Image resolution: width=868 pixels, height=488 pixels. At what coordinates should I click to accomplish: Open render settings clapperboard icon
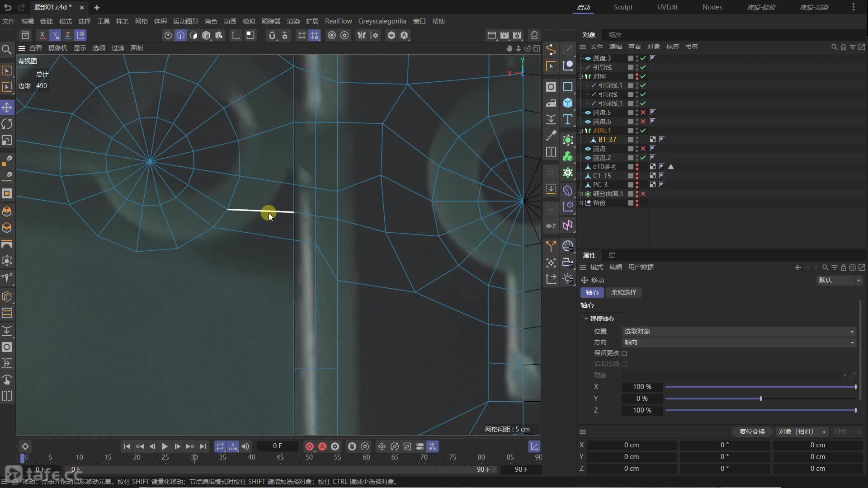[x=517, y=35]
